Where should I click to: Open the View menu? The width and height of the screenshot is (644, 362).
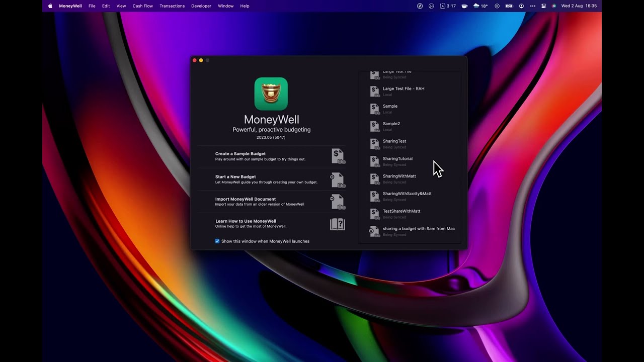(x=121, y=6)
